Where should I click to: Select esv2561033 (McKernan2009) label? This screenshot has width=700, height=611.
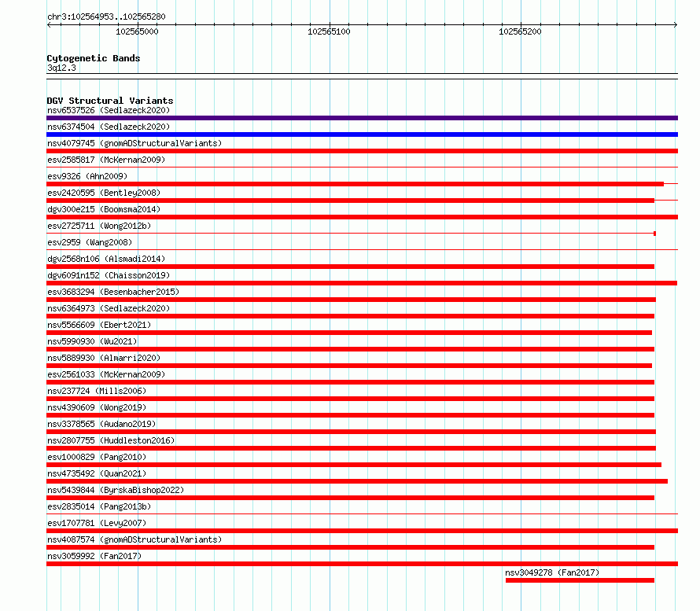(106, 374)
